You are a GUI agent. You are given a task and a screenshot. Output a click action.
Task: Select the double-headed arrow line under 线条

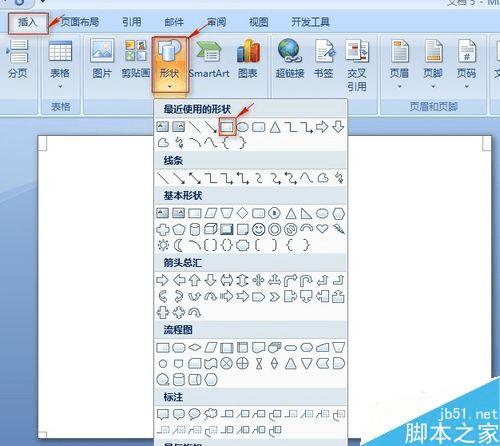pyautogui.click(x=195, y=178)
